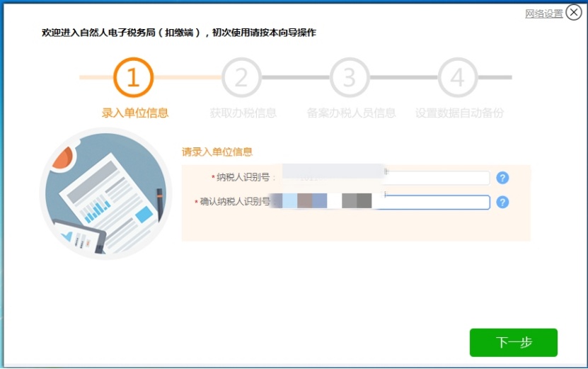The width and height of the screenshot is (588, 369).
Task: Click the 备案办税人员信息 step label
Action: tap(351, 113)
